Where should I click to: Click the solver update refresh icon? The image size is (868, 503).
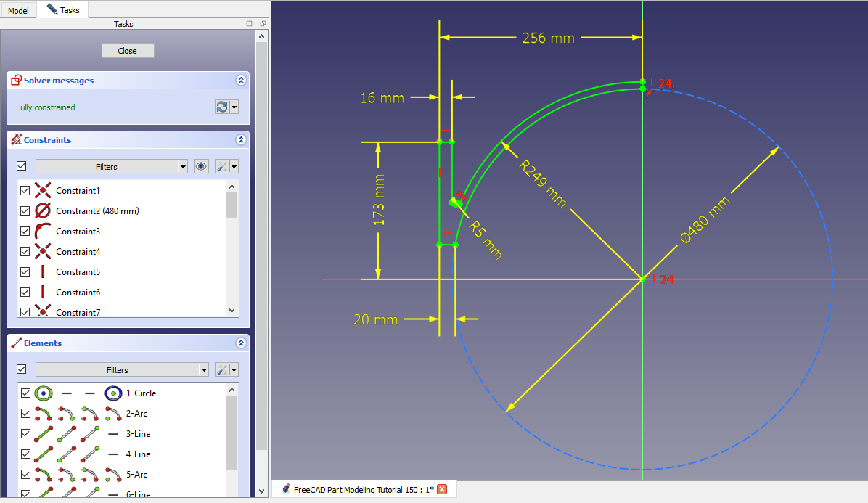pos(222,107)
